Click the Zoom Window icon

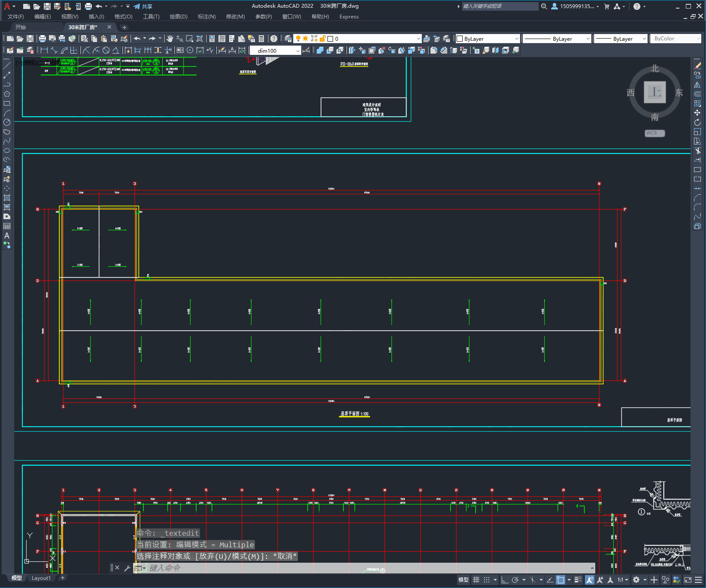tap(190, 39)
